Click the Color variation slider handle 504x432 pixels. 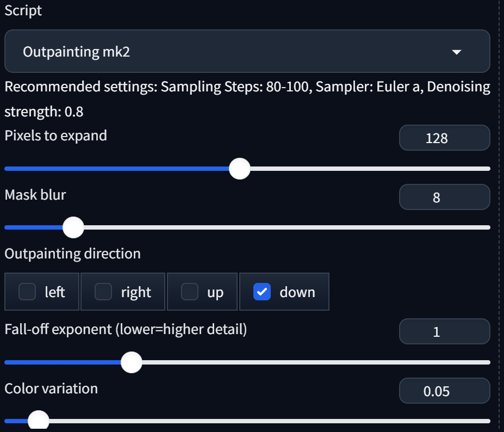click(38, 421)
